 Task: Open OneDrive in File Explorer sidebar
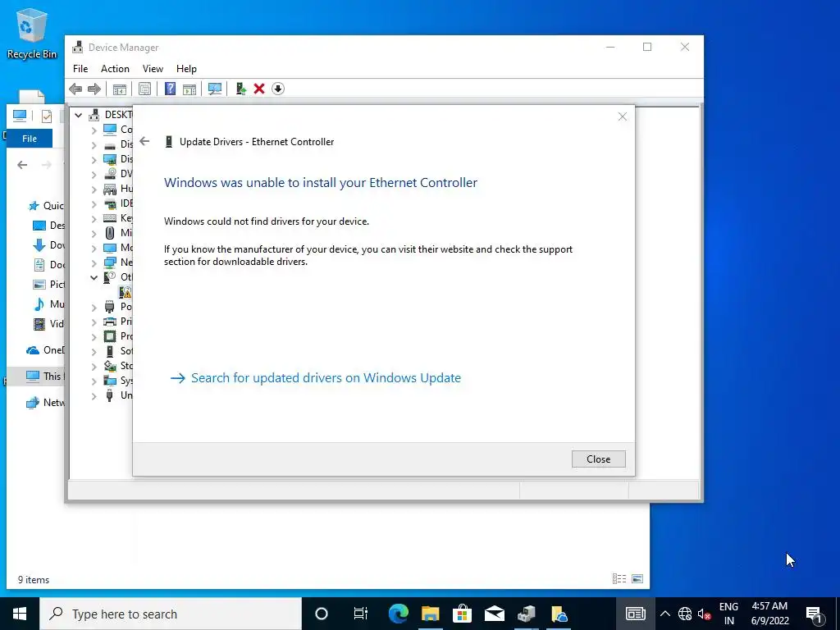[45, 350]
